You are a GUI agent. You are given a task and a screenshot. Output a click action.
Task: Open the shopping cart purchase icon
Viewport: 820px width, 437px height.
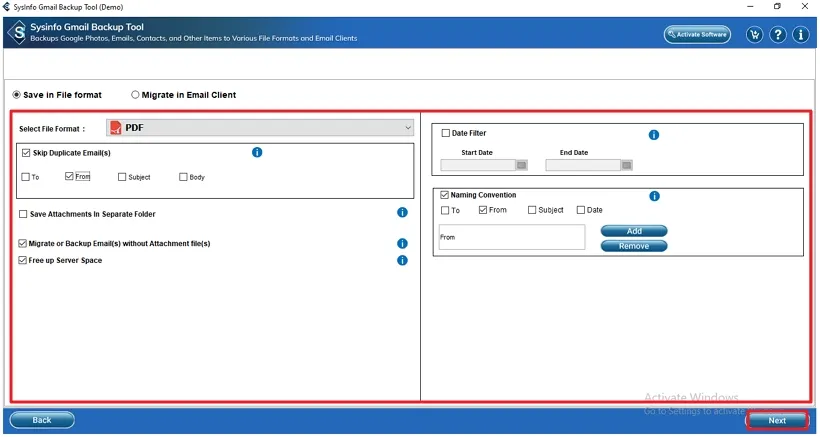[x=755, y=35]
